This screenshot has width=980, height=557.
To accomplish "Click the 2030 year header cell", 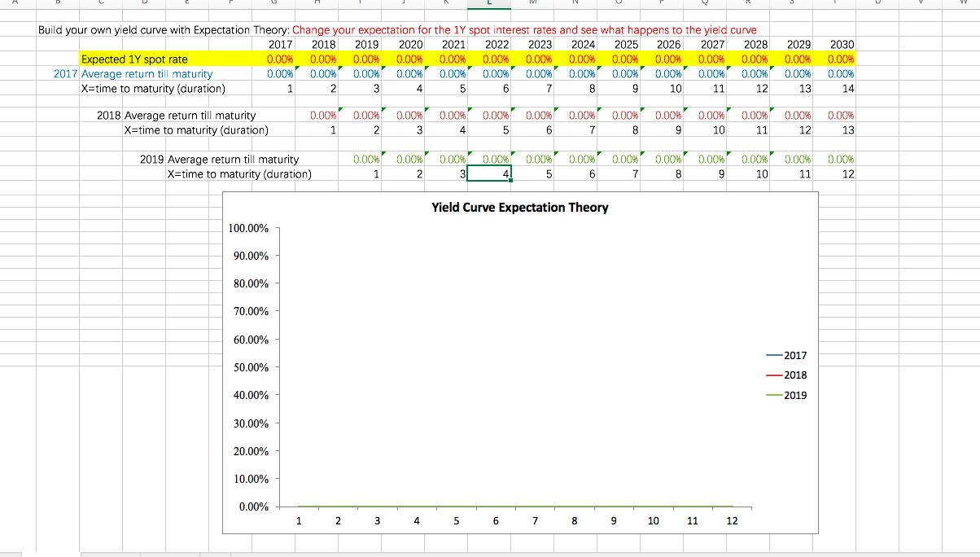I will [x=842, y=44].
